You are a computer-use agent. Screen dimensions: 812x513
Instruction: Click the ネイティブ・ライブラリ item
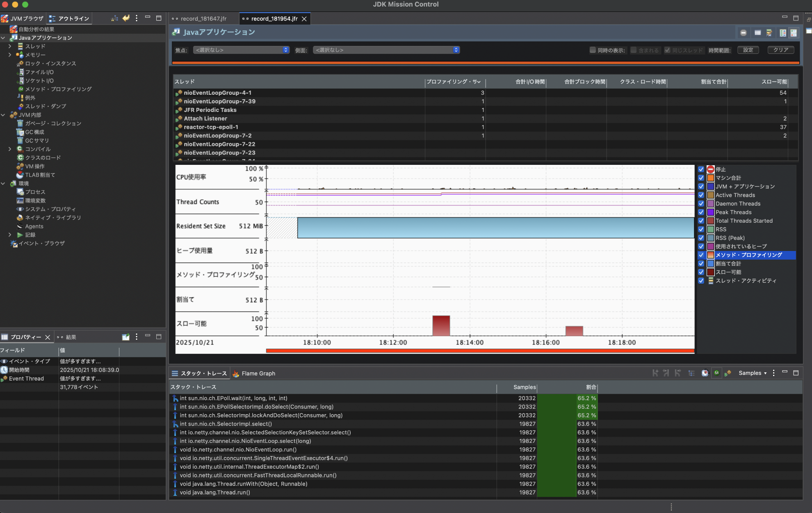(x=53, y=218)
